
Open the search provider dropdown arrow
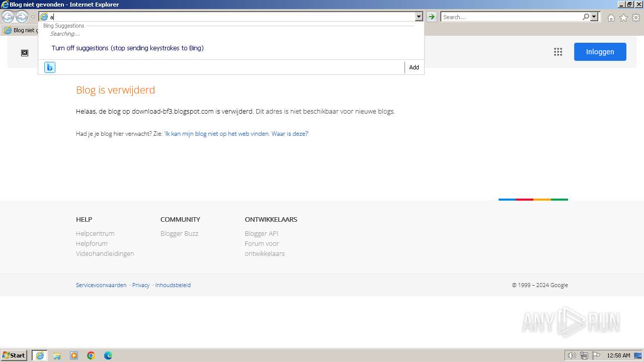coord(594,17)
